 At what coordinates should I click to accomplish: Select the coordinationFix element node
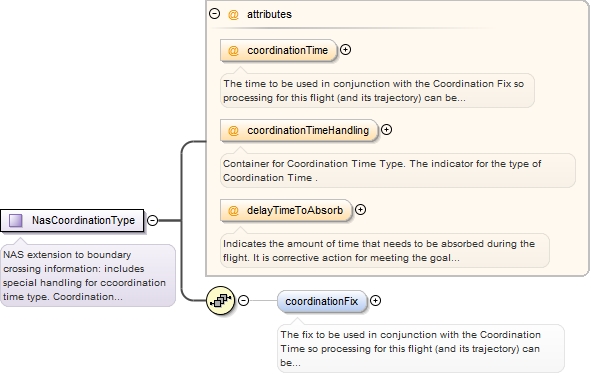tap(322, 301)
